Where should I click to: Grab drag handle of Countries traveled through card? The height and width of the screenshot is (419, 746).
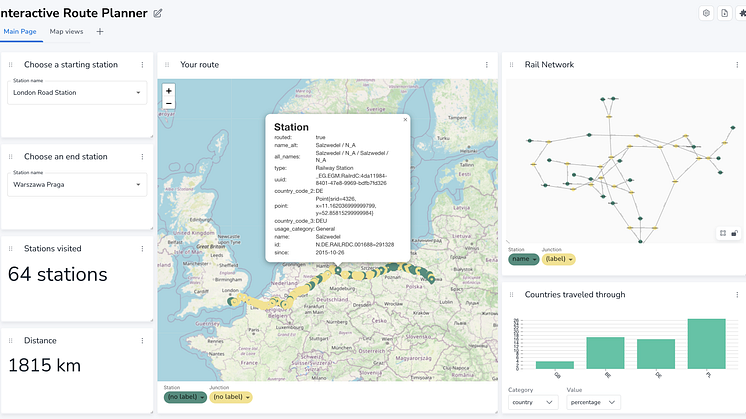511,295
